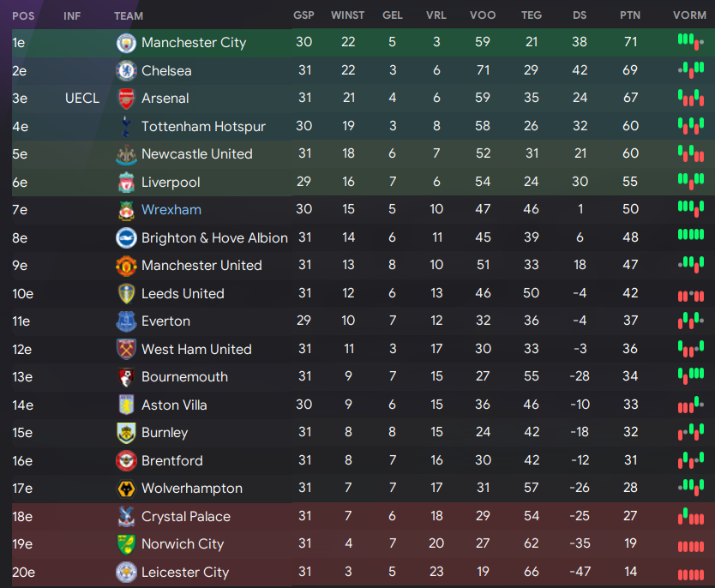715x588 pixels.
Task: Click the Norwich City crest icon
Action: click(x=126, y=544)
